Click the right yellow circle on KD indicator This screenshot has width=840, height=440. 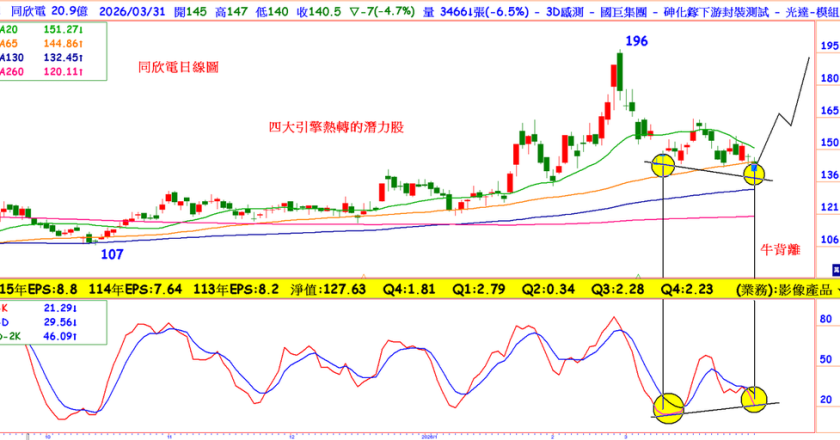coord(754,400)
